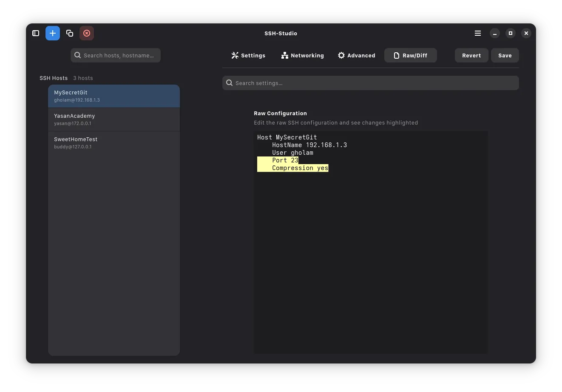
Task: Click the host search magnifier icon
Action: point(78,55)
